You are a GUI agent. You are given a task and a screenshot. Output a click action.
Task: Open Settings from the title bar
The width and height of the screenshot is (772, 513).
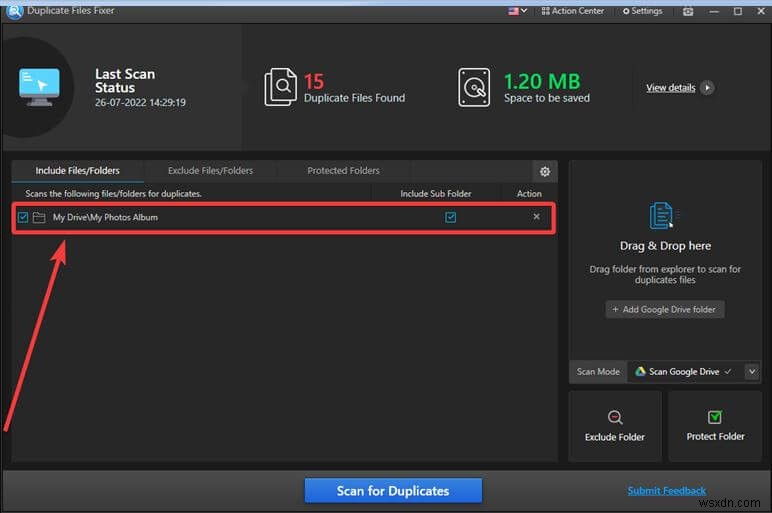(643, 11)
